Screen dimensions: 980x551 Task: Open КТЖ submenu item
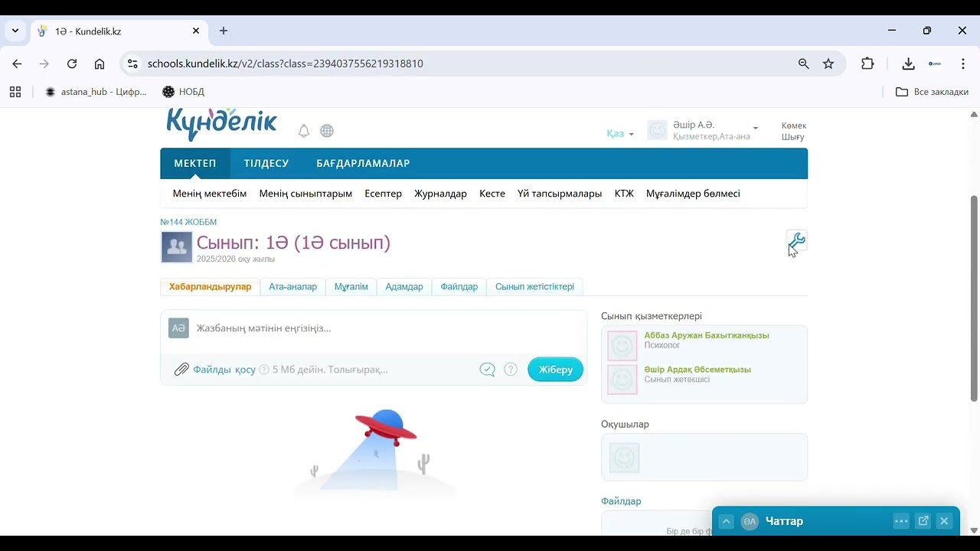[x=624, y=194]
